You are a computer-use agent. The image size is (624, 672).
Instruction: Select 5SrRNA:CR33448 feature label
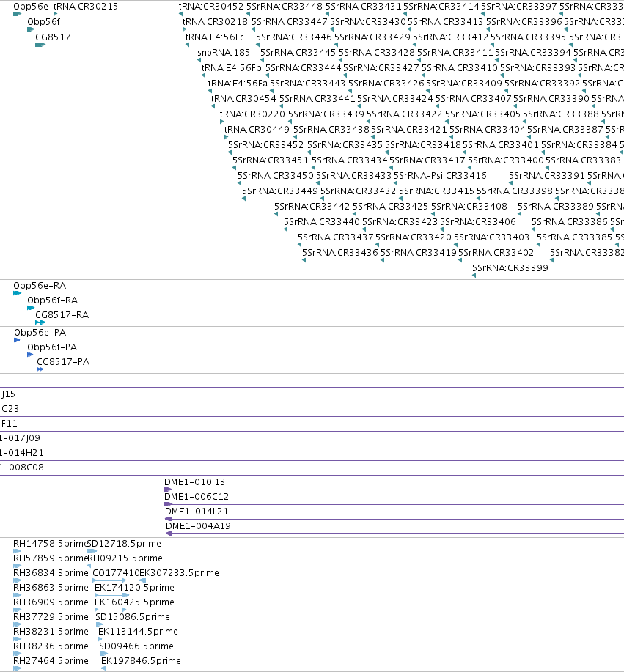tap(285, 7)
